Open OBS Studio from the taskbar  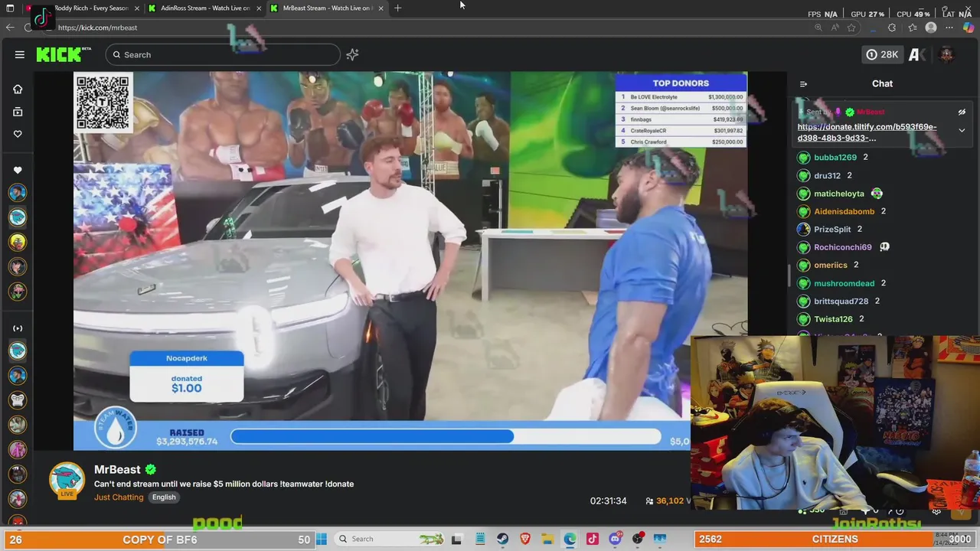tap(637, 539)
